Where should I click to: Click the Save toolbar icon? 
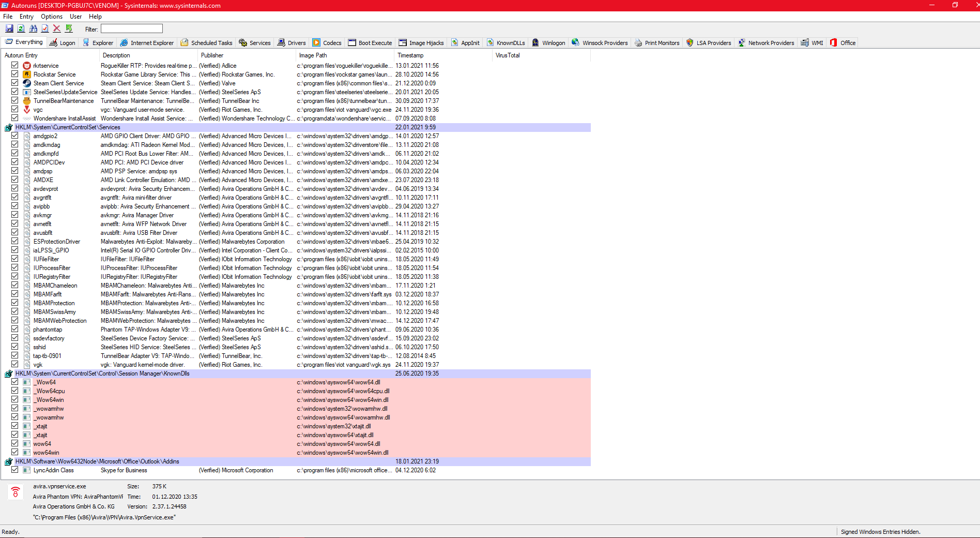click(9, 29)
